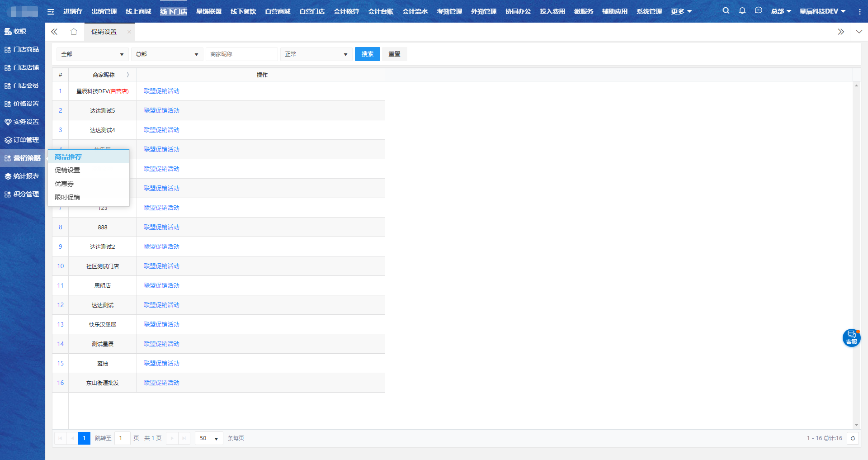This screenshot has height=460, width=868.
Task: Click the search magnifier icon in top bar
Action: tap(726, 10)
